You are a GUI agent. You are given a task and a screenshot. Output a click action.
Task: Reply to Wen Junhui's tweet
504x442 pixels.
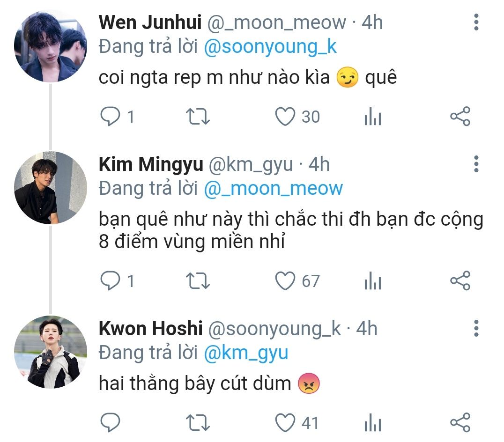coord(111,117)
